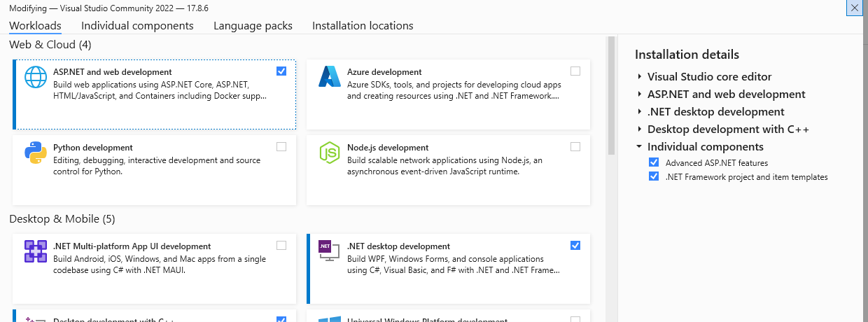Screen dimensions: 868x322
Task: Collapse the Individual components section
Action: pos(639,147)
